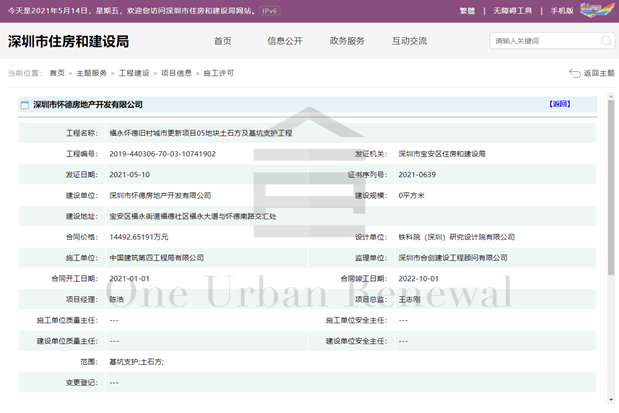Select the 建设地址 address value
619x413 pixels.
click(193, 216)
